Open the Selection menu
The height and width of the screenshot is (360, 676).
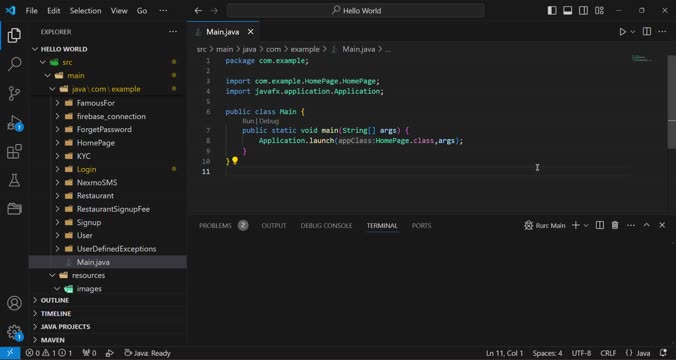point(85,11)
